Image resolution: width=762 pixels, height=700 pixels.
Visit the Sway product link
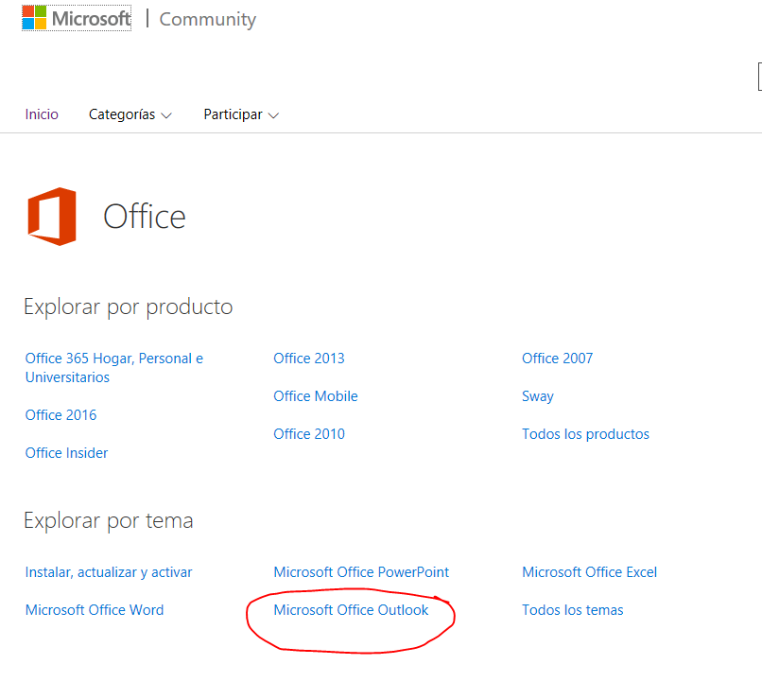[x=538, y=396]
